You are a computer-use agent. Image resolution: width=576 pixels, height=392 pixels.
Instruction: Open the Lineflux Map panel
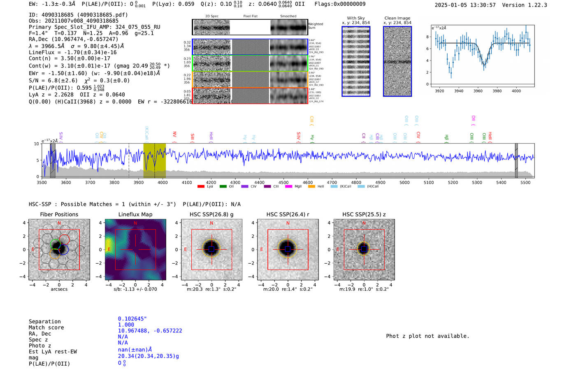coord(135,250)
